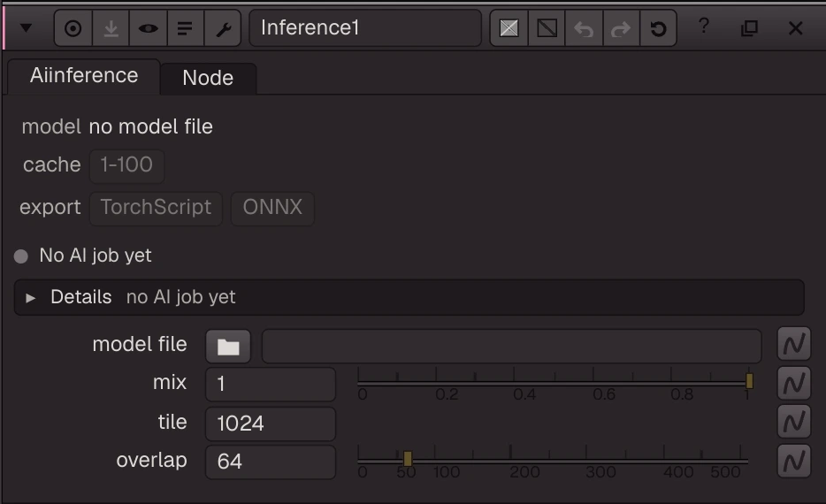This screenshot has width=826, height=504.
Task: Click the overlap value field
Action: pos(271,462)
